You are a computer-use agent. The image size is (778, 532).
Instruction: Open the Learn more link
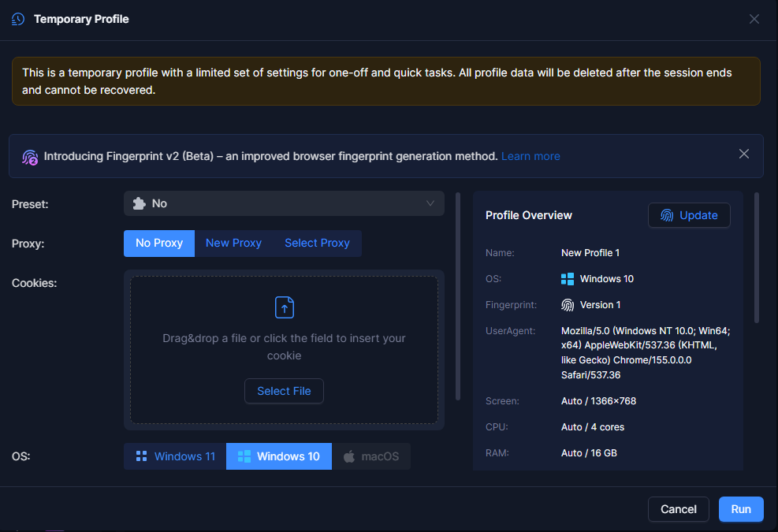530,156
